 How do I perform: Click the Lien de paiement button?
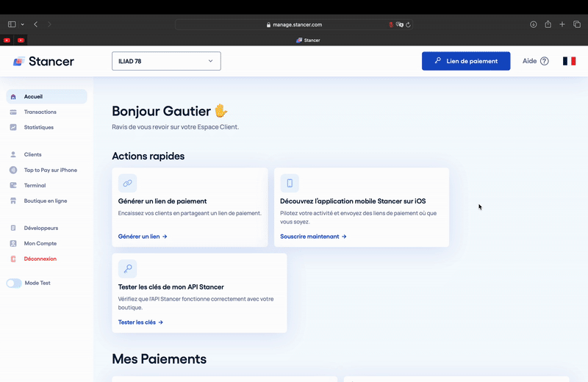466,61
